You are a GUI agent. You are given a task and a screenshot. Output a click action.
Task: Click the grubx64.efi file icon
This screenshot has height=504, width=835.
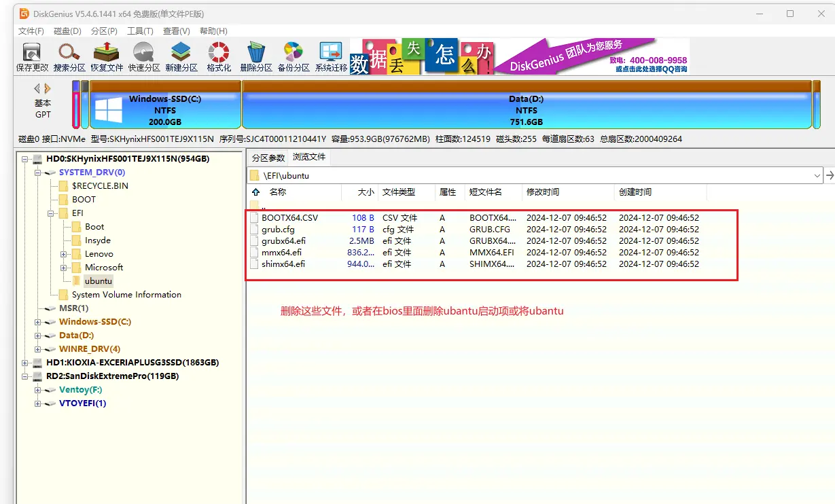(x=254, y=241)
